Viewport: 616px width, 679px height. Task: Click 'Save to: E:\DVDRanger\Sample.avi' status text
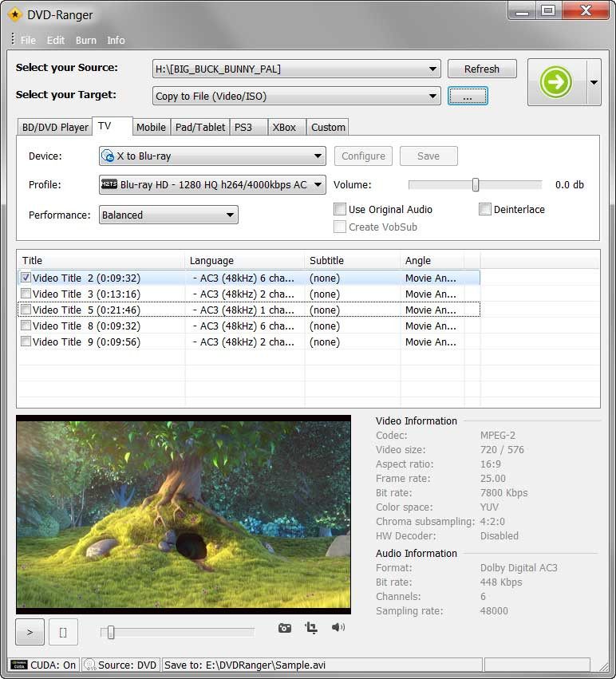click(x=245, y=665)
